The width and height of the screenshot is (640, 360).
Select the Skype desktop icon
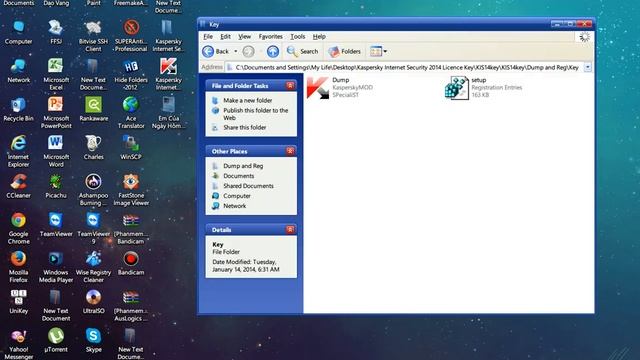coord(93,340)
